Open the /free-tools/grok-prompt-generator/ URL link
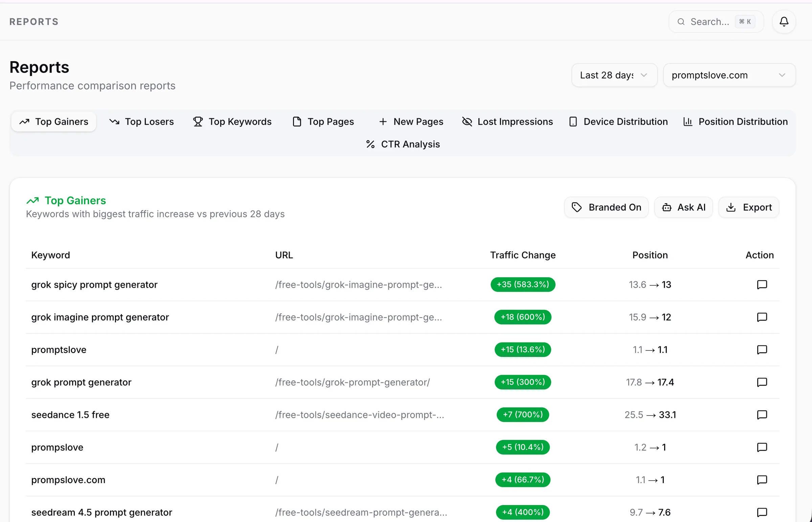Image resolution: width=812 pixels, height=522 pixels. [353, 382]
